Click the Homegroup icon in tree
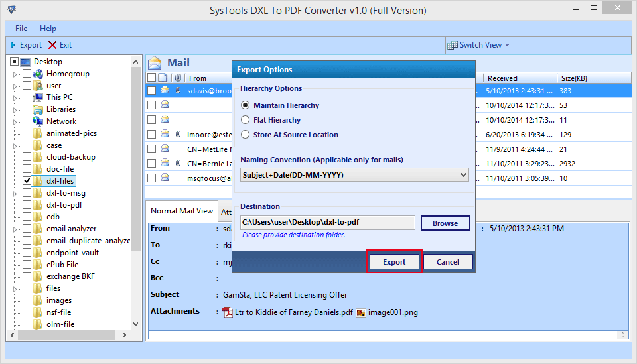The height and width of the screenshot is (364, 637). [x=38, y=74]
